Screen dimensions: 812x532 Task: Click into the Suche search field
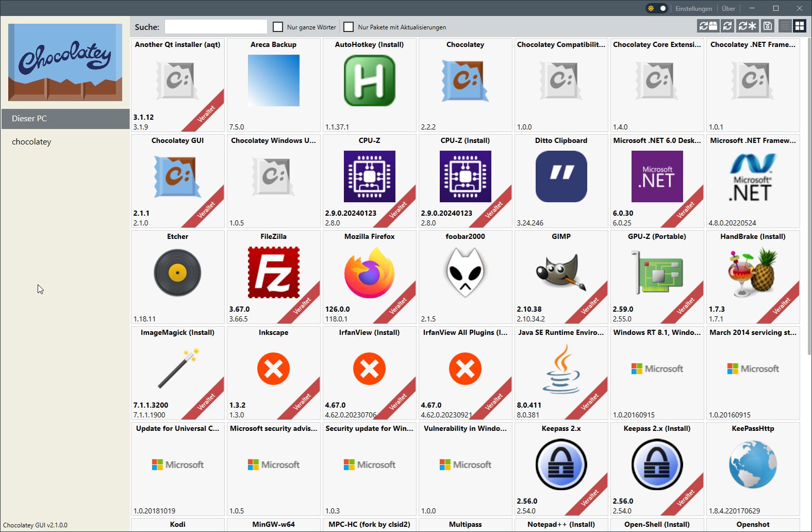point(216,27)
